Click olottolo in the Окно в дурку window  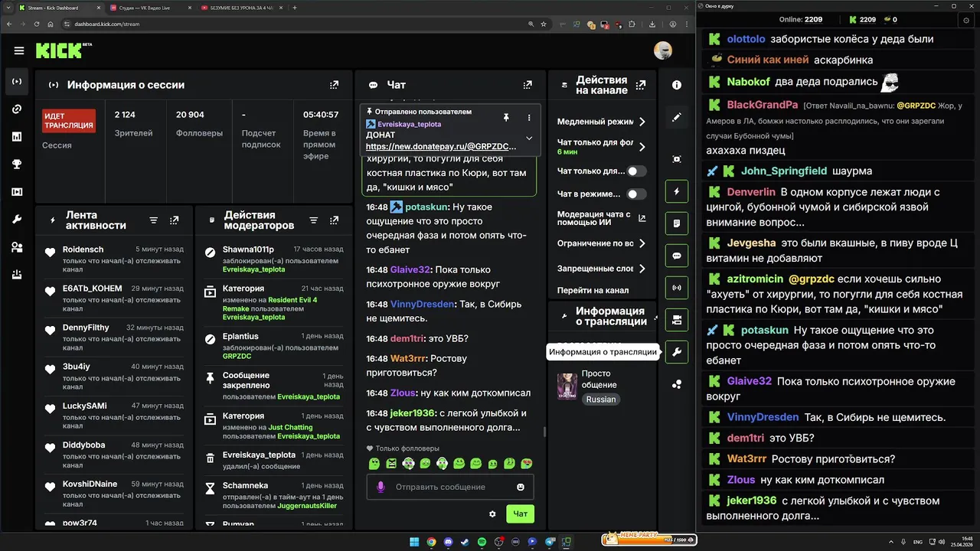(746, 39)
